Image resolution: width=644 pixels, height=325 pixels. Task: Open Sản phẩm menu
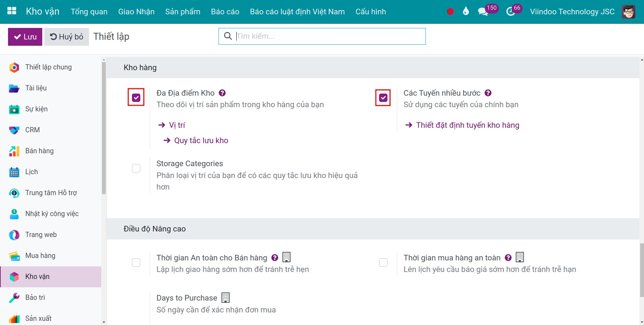pyautogui.click(x=183, y=12)
